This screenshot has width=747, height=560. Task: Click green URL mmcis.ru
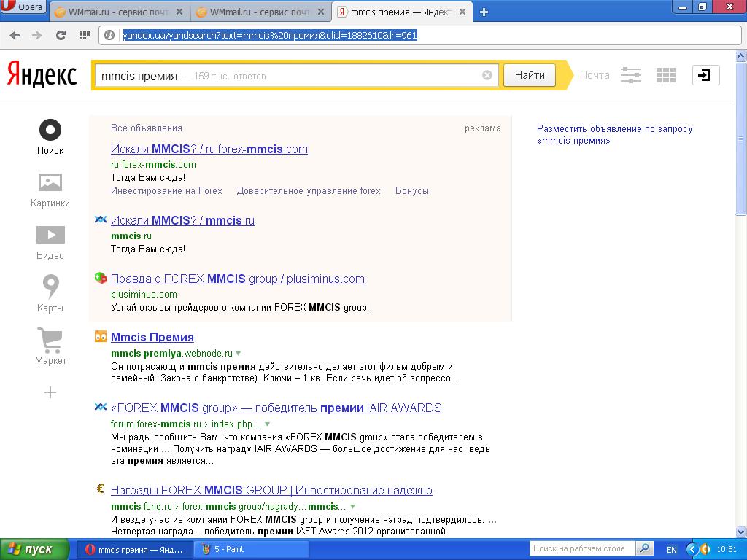point(131,236)
